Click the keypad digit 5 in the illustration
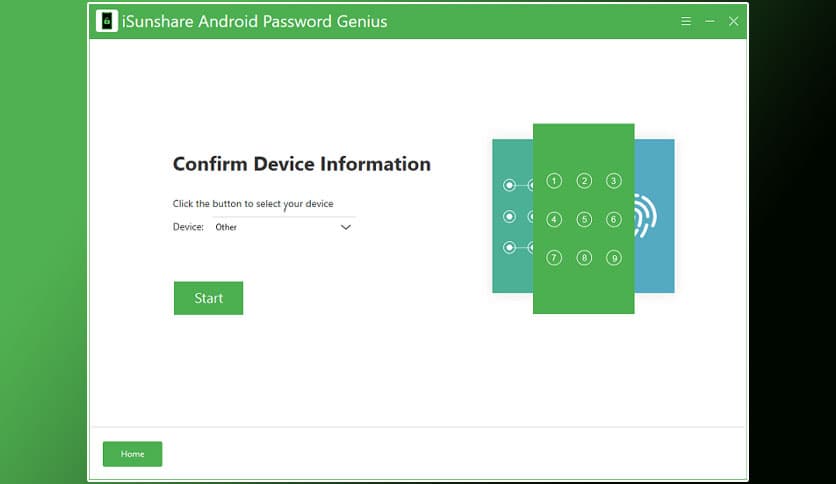Screen dimensions: 836x484 (x=584, y=220)
